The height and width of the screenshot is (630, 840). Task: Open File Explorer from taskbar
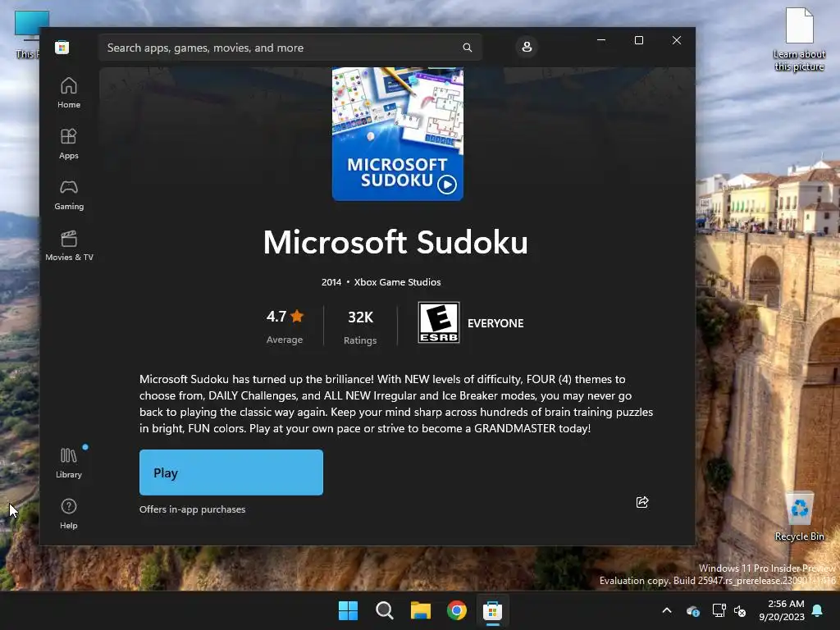point(421,610)
